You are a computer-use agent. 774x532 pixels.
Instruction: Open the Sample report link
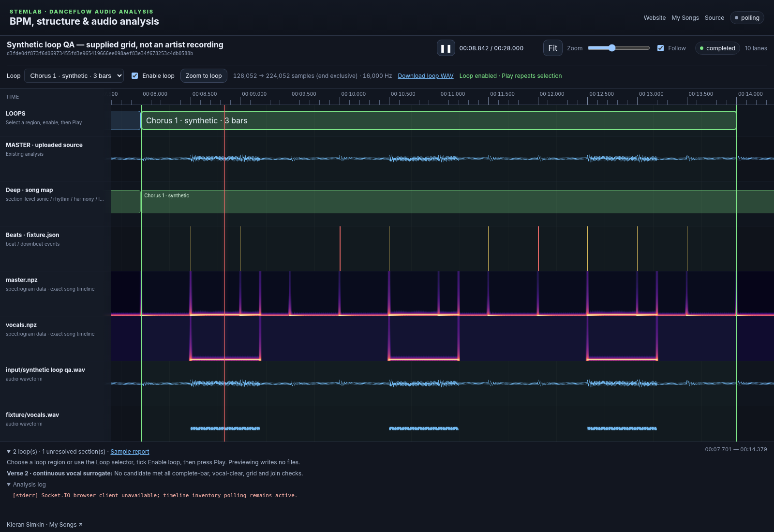coord(130,452)
